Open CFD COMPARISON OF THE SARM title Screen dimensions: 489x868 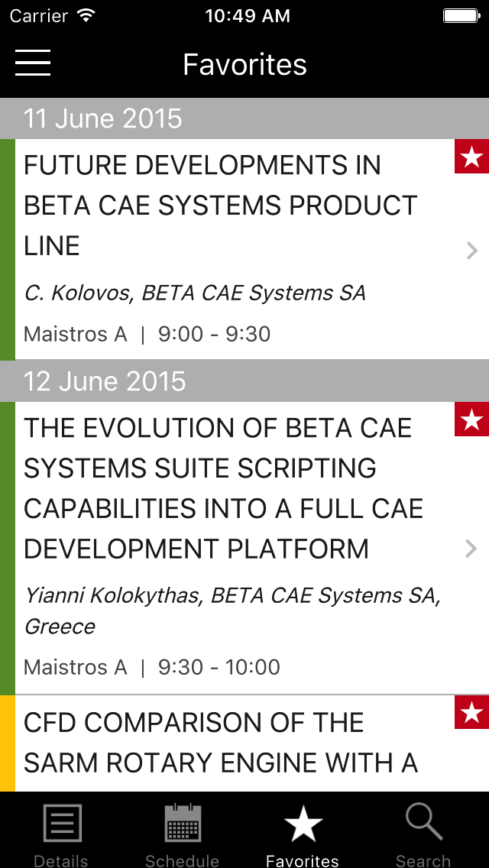click(x=221, y=742)
